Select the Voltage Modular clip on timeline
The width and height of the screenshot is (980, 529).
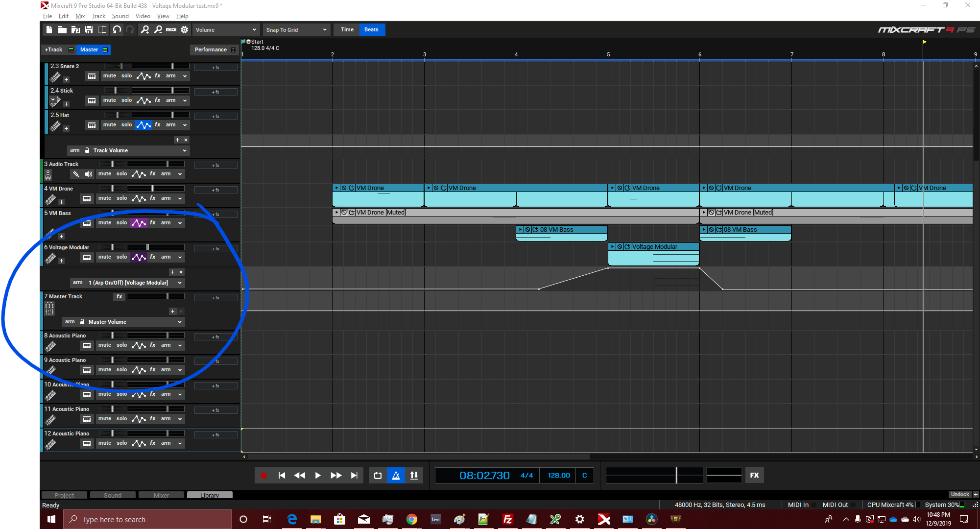point(653,255)
